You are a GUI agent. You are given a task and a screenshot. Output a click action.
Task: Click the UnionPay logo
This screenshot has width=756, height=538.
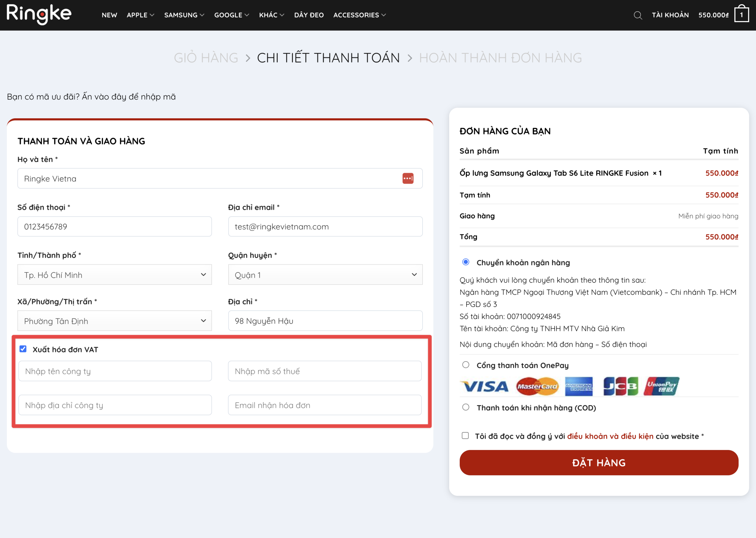tap(661, 386)
